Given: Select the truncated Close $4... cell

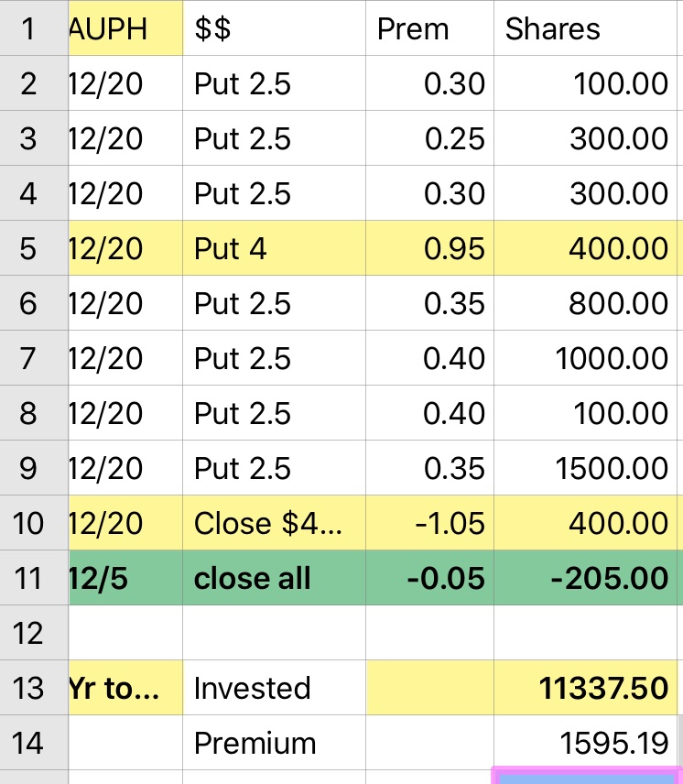Looking at the screenshot, I should coord(274,523).
